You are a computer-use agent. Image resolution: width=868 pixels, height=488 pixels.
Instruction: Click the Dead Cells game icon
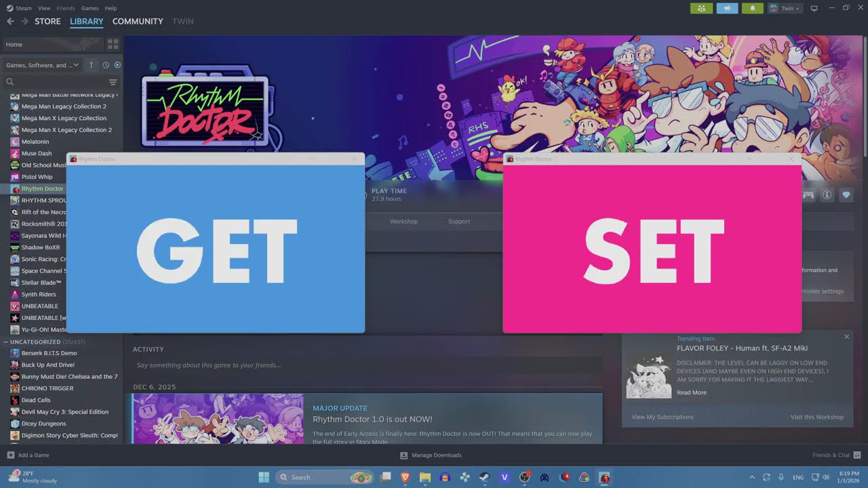[x=15, y=400]
